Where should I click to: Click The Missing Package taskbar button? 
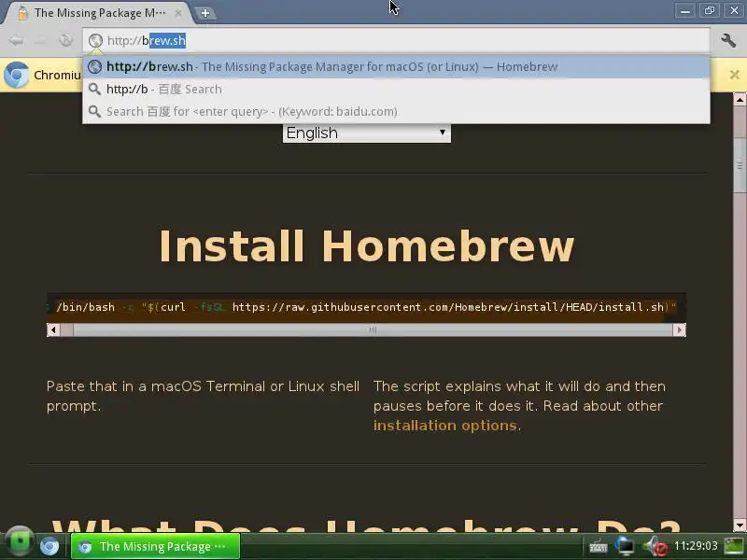[x=155, y=546]
